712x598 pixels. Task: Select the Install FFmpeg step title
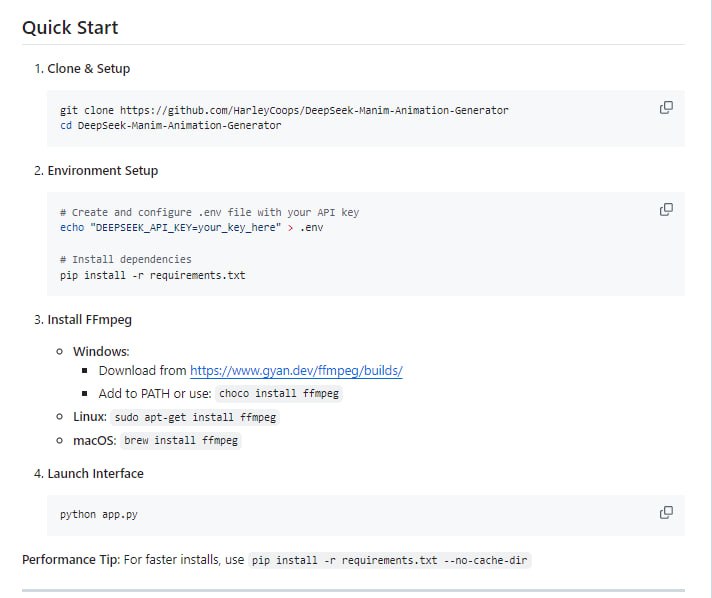[x=89, y=321]
